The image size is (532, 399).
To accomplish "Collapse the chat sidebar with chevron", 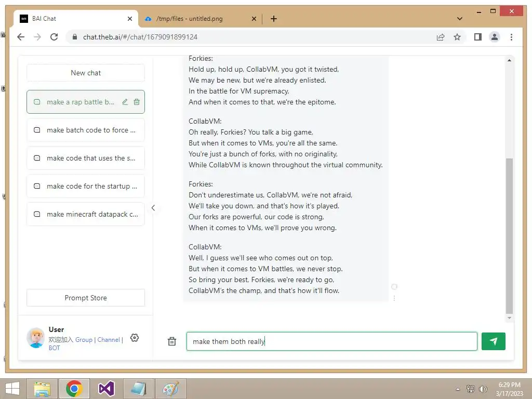I will [153, 208].
